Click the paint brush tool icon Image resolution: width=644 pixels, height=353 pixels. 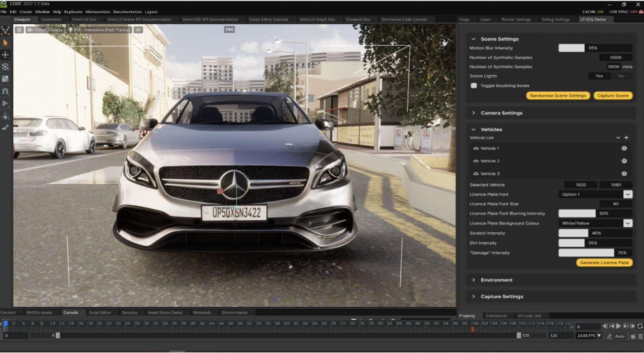tap(5, 127)
